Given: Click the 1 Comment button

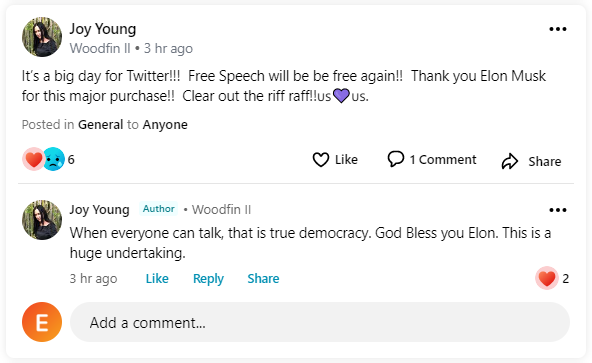Looking at the screenshot, I should pyautogui.click(x=432, y=159).
